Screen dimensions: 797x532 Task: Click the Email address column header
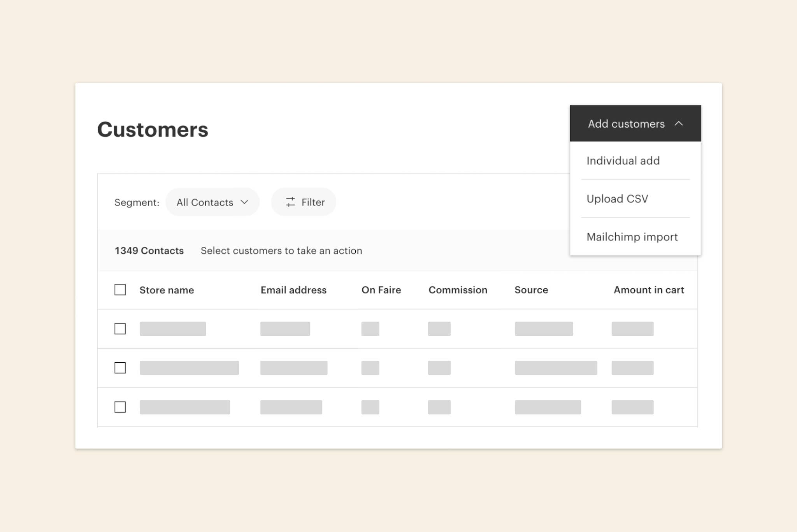click(293, 290)
